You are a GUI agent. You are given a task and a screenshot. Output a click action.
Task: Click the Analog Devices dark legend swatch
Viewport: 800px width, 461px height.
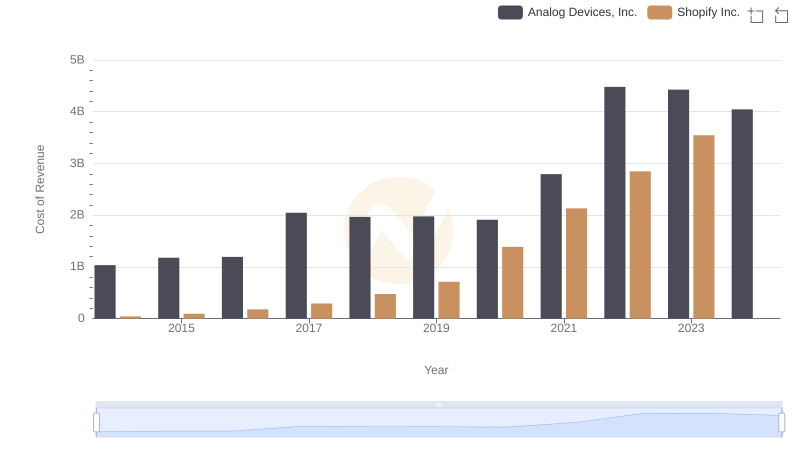coord(510,12)
